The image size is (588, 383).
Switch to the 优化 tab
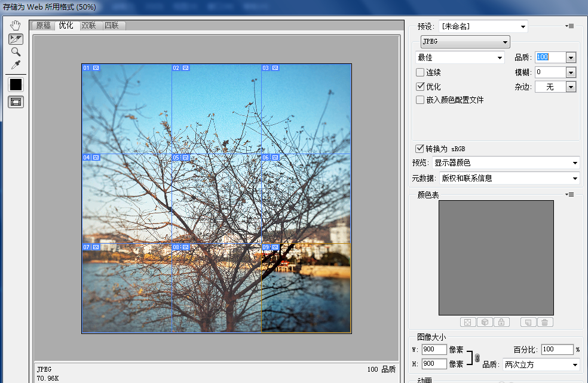coord(66,26)
